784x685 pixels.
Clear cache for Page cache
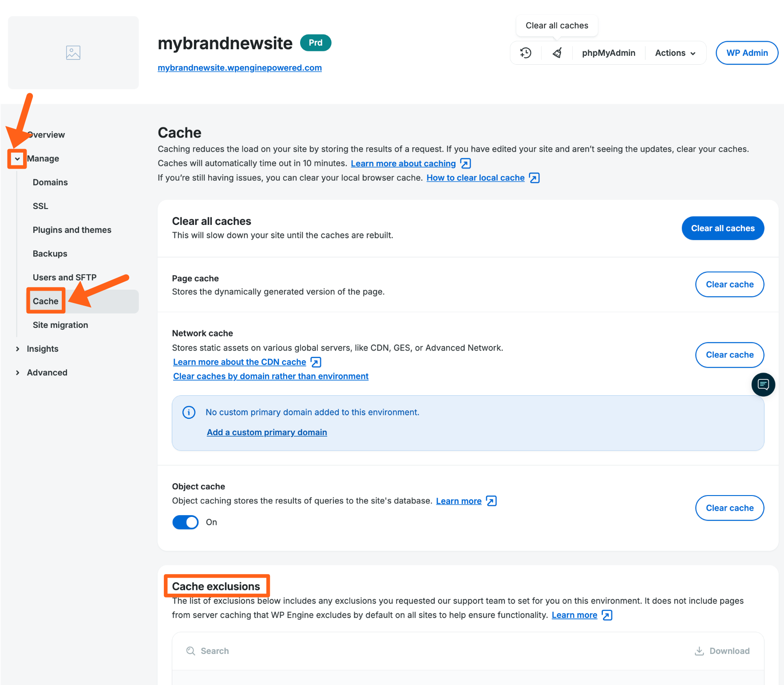coord(729,284)
